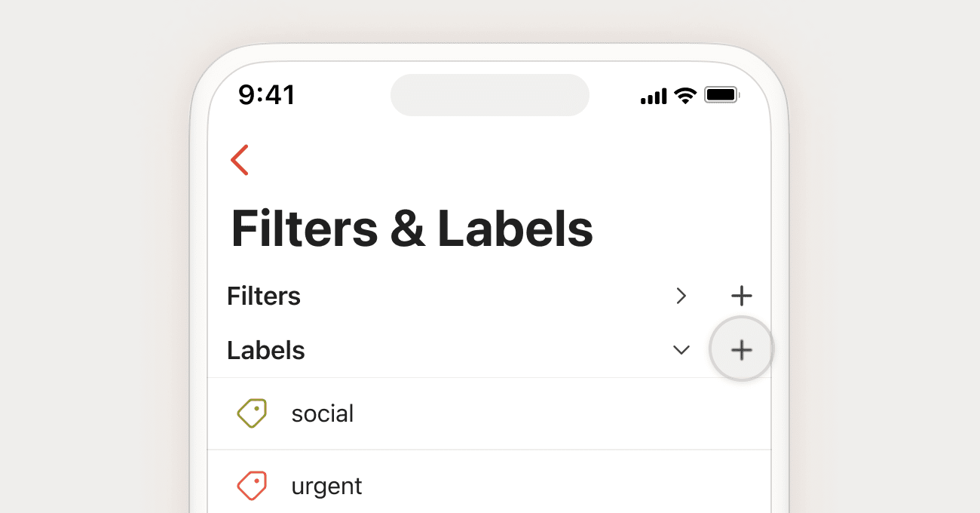Tap the clock showing 9:41

267,95
